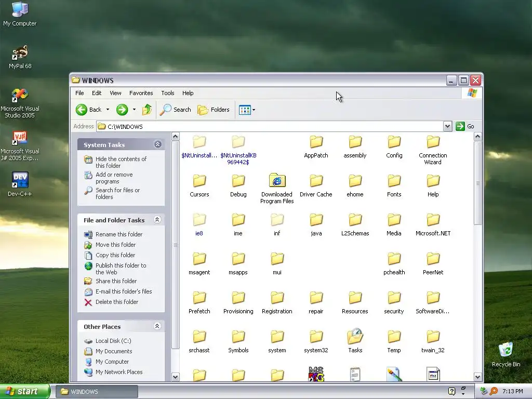
Task: Click Add or remove programs link
Action: (109, 178)
